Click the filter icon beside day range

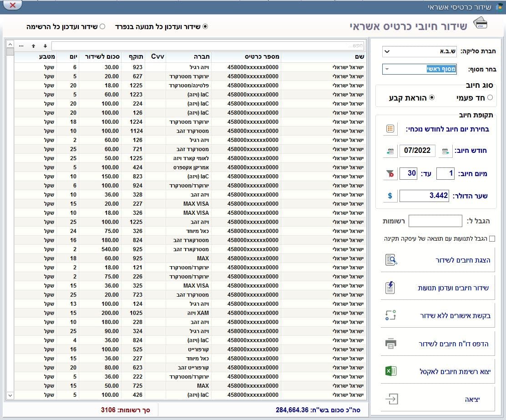(x=390, y=174)
